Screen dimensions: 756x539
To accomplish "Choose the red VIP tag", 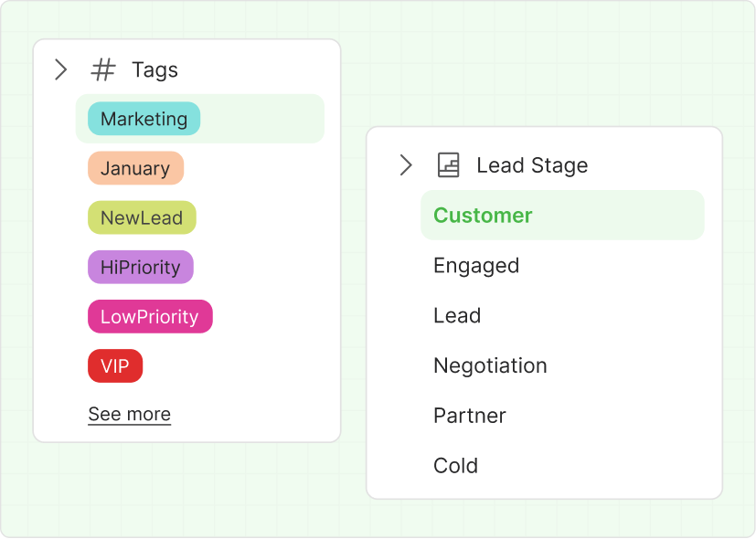I will (115, 366).
